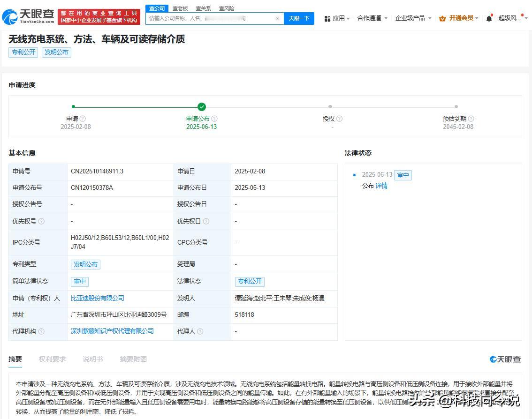Viewport: 532px width, 419px height.
Task: Click the estimated expiry date 2045-02-08
Action: point(458,127)
